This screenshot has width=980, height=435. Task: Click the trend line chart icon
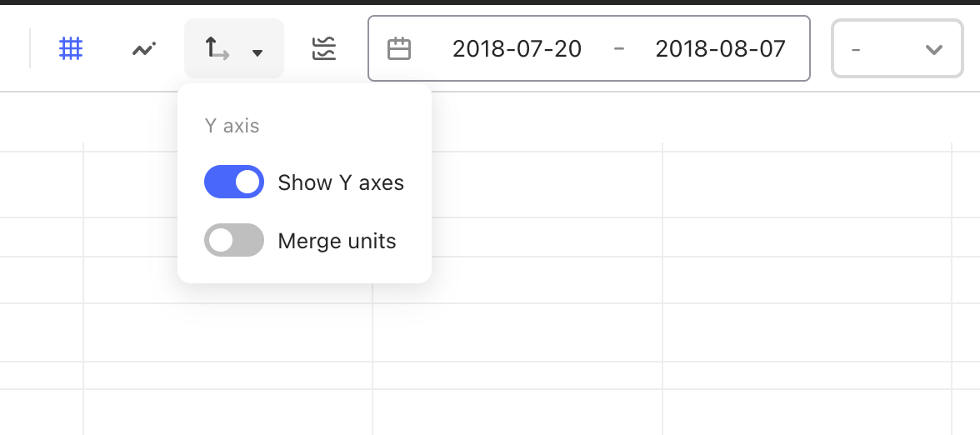[x=143, y=48]
